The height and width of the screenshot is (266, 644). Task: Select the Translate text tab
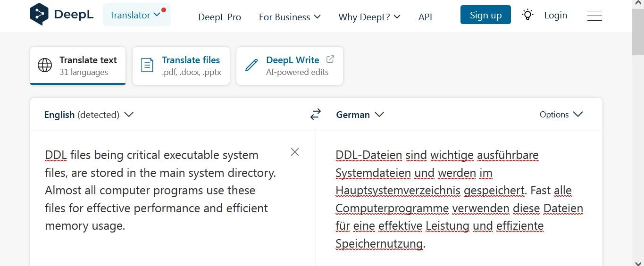(x=78, y=66)
